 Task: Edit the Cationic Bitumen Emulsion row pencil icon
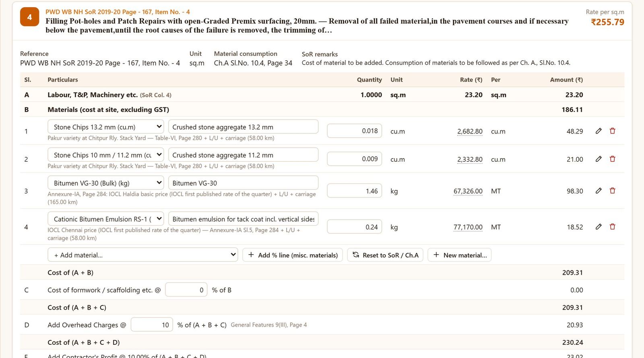(599, 227)
